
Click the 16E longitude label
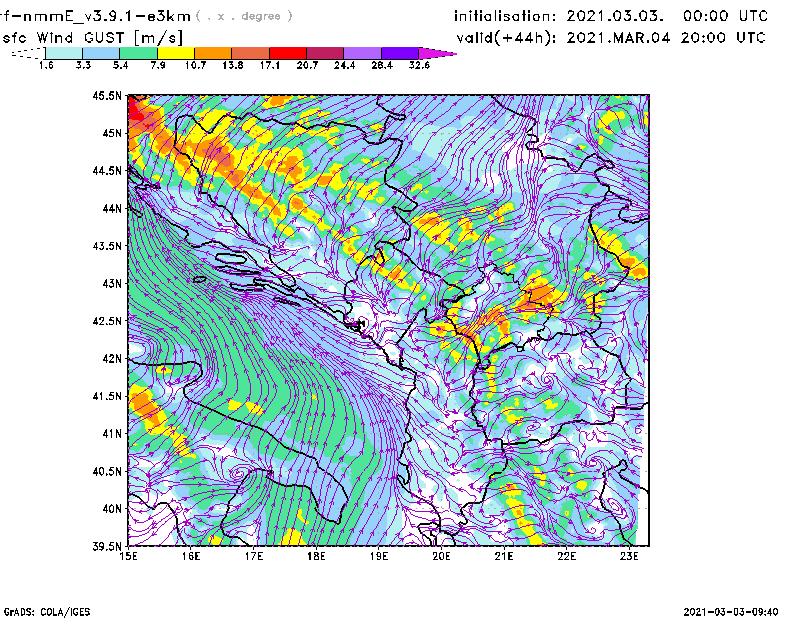[191, 556]
